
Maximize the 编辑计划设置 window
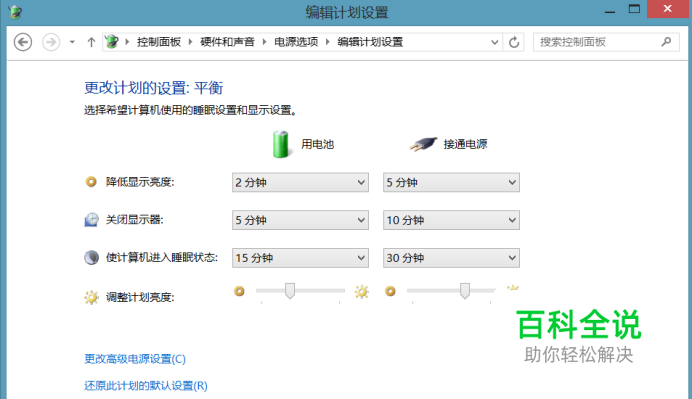(x=634, y=9)
